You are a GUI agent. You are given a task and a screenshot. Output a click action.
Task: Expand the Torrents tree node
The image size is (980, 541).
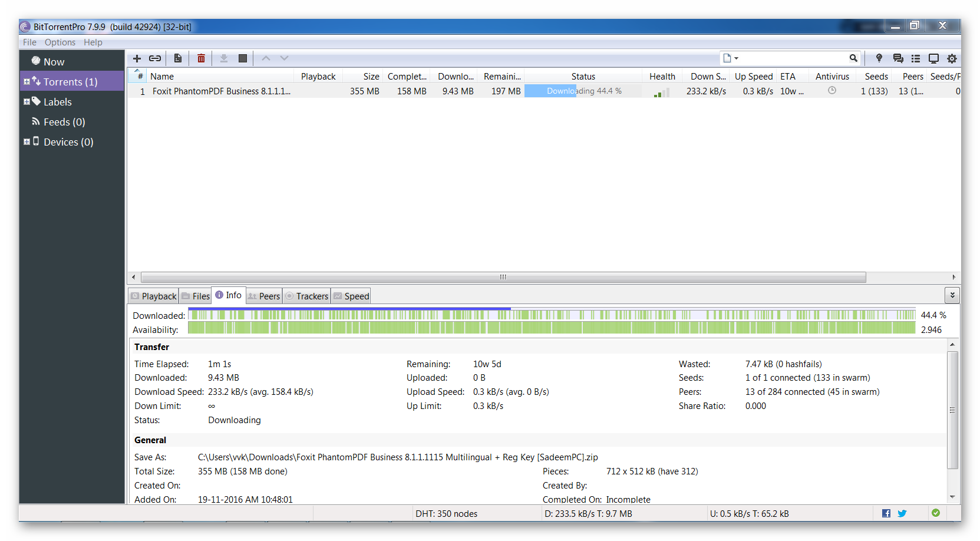point(27,82)
